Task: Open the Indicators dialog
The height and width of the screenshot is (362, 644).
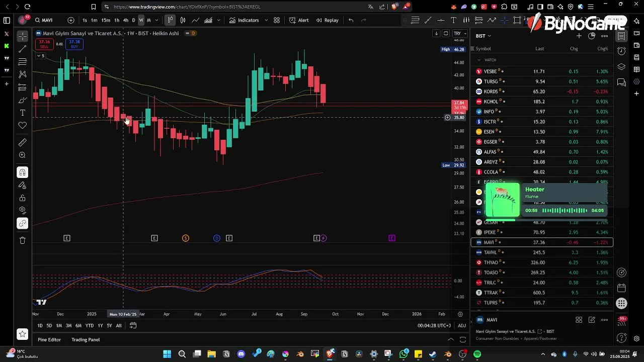Action: [x=244, y=20]
